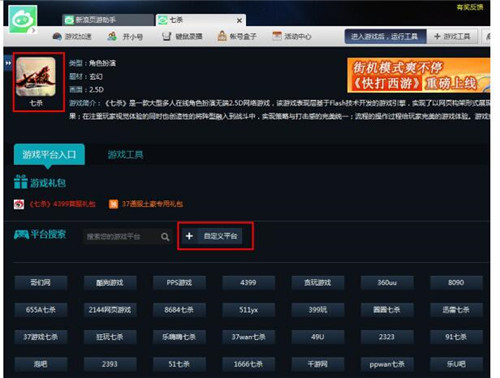This screenshot has height=378, width=500.
Task: Click the 4399 gift pack red icon
Action: point(19,204)
